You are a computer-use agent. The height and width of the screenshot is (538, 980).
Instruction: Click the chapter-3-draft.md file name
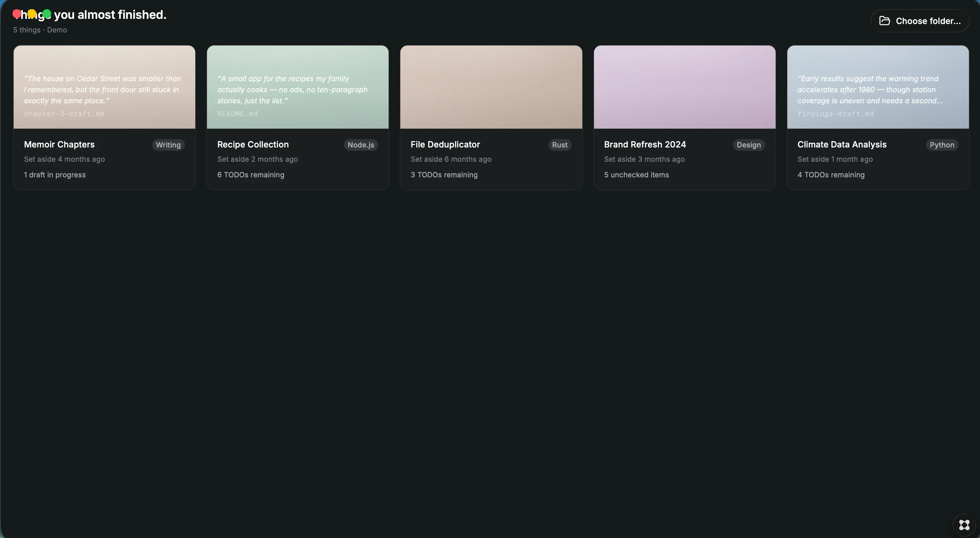64,114
